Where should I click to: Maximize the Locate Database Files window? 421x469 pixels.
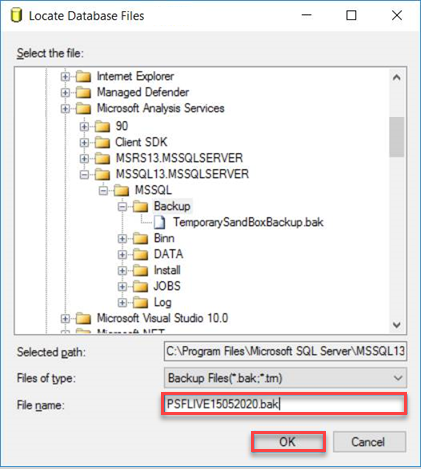[351, 15]
